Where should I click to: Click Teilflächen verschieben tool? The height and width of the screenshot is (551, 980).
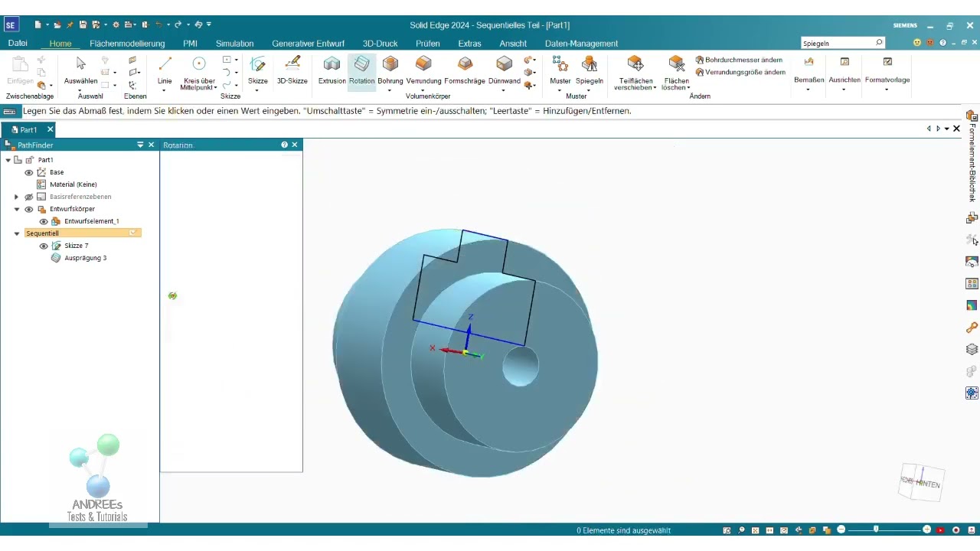click(635, 72)
